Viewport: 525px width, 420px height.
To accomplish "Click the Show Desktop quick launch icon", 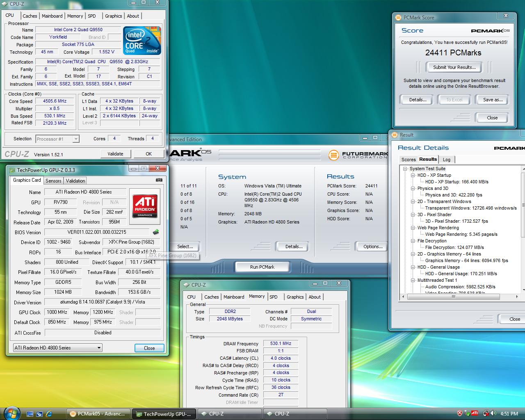I will [30, 414].
